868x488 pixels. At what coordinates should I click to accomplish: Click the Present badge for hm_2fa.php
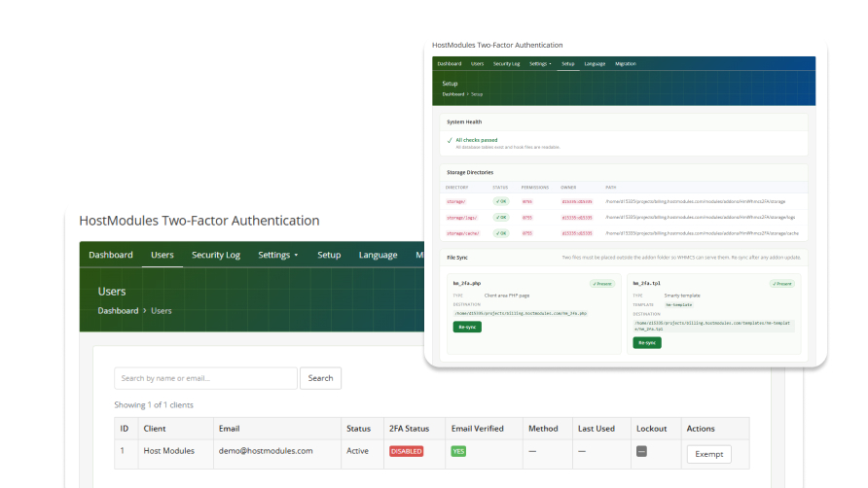[602, 284]
